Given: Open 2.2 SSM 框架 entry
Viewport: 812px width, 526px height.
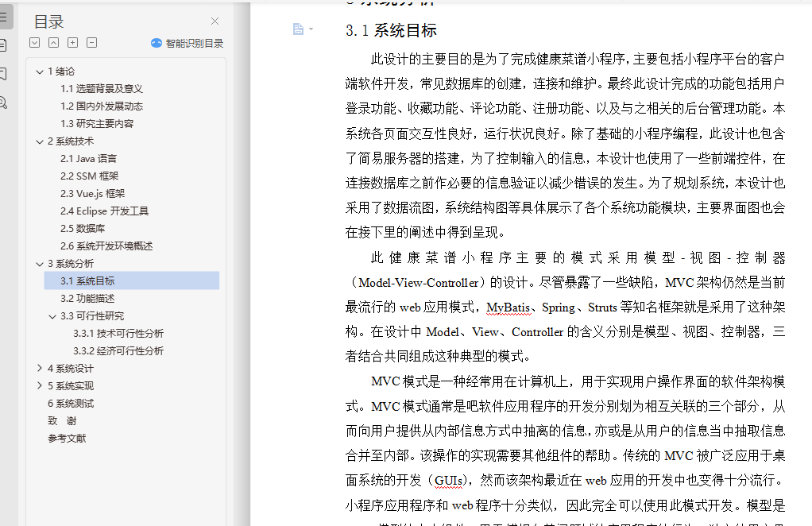Looking at the screenshot, I should pos(89,176).
